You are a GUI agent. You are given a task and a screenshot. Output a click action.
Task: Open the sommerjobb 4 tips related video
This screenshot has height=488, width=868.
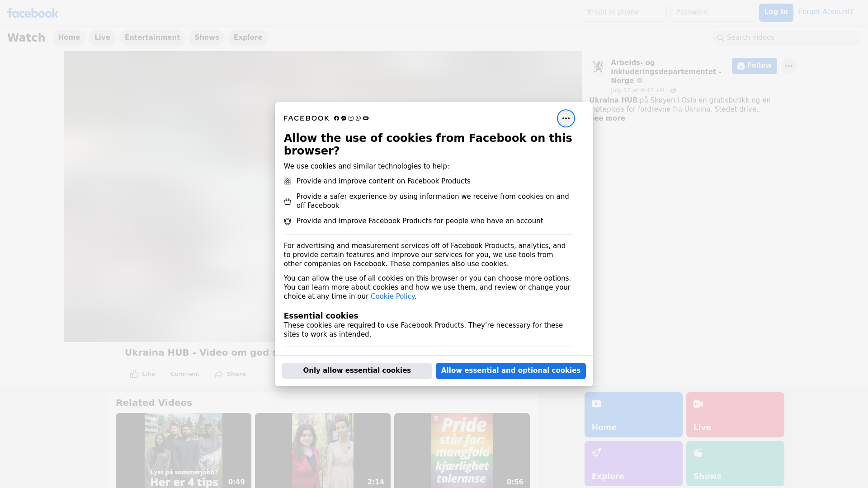point(184,450)
